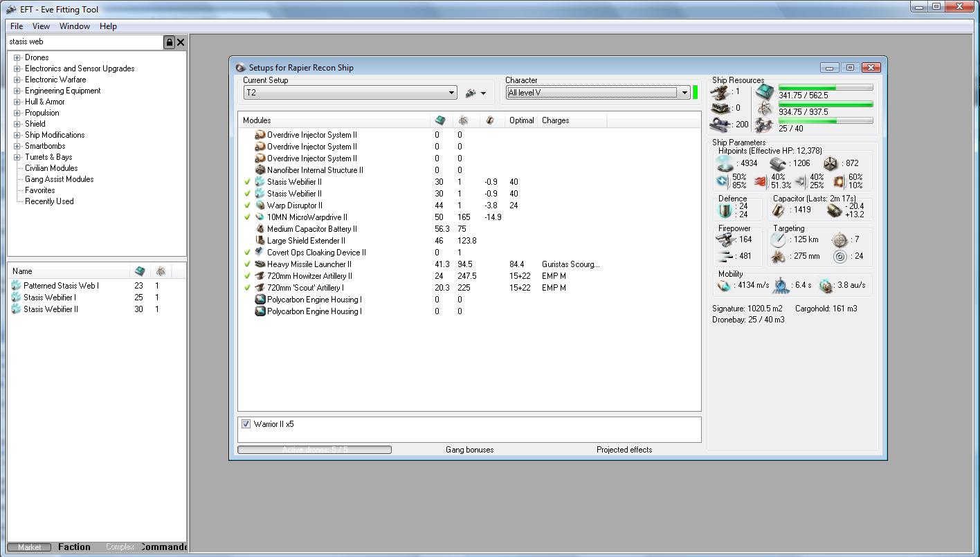
Task: Click the Active drones 5 / 5 slider
Action: coord(315,450)
